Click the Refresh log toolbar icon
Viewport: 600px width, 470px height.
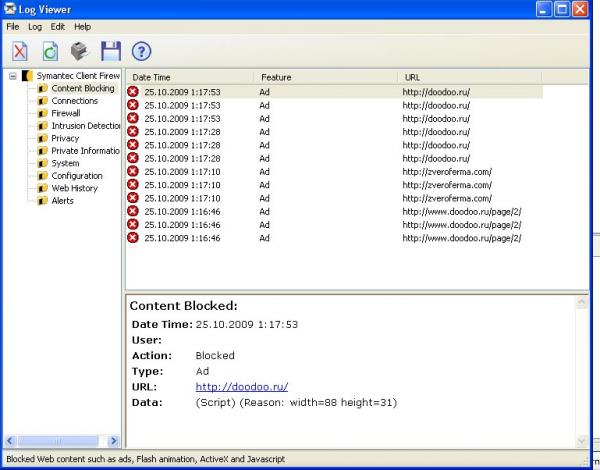(50, 51)
